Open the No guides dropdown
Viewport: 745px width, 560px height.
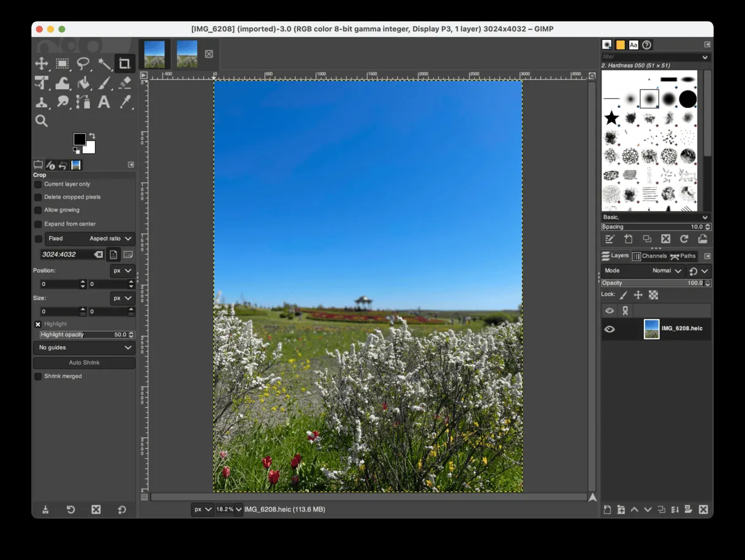(x=84, y=347)
